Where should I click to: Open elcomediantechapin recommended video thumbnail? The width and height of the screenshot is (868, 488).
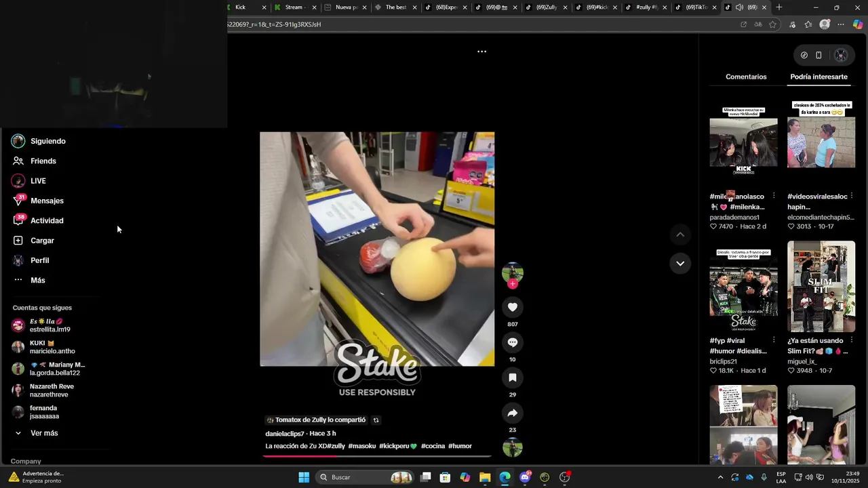[x=821, y=142]
